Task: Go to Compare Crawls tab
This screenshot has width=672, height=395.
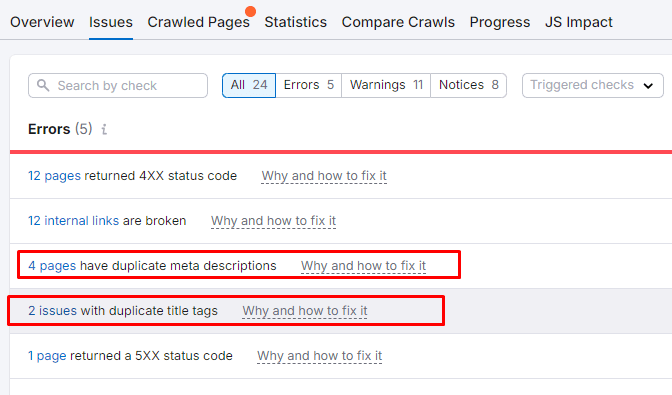Action: click(398, 22)
